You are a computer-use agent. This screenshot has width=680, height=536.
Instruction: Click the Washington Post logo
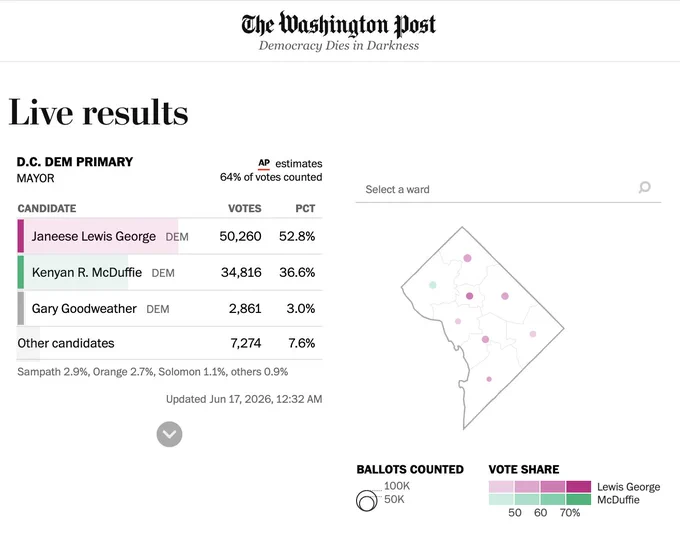point(339,24)
